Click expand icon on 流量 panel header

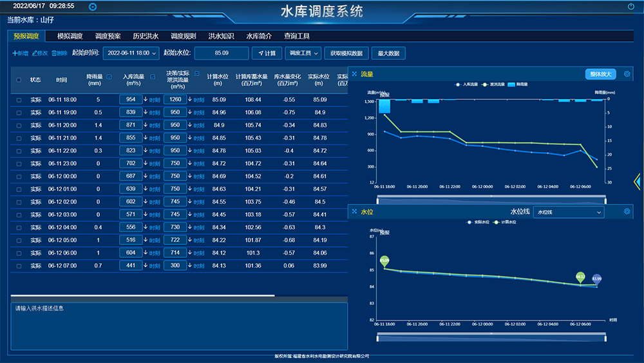coord(354,74)
